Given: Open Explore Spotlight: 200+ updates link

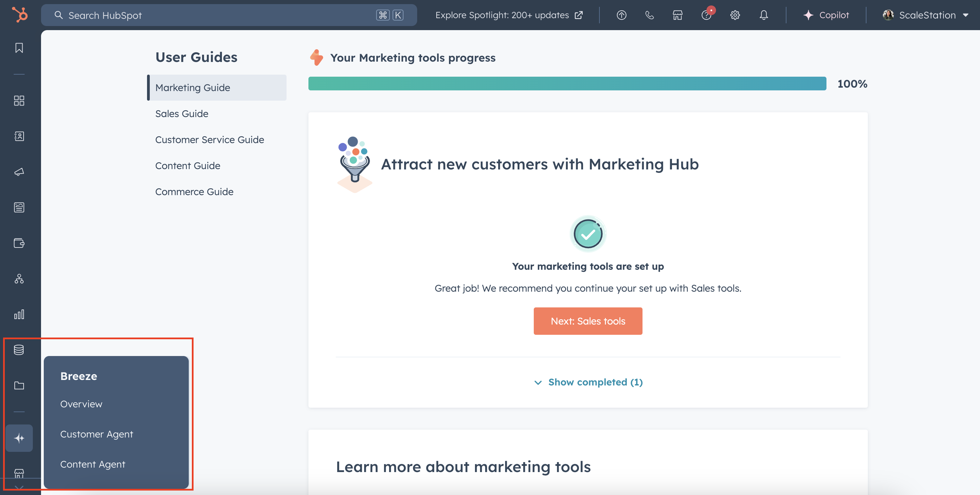Looking at the screenshot, I should (509, 15).
